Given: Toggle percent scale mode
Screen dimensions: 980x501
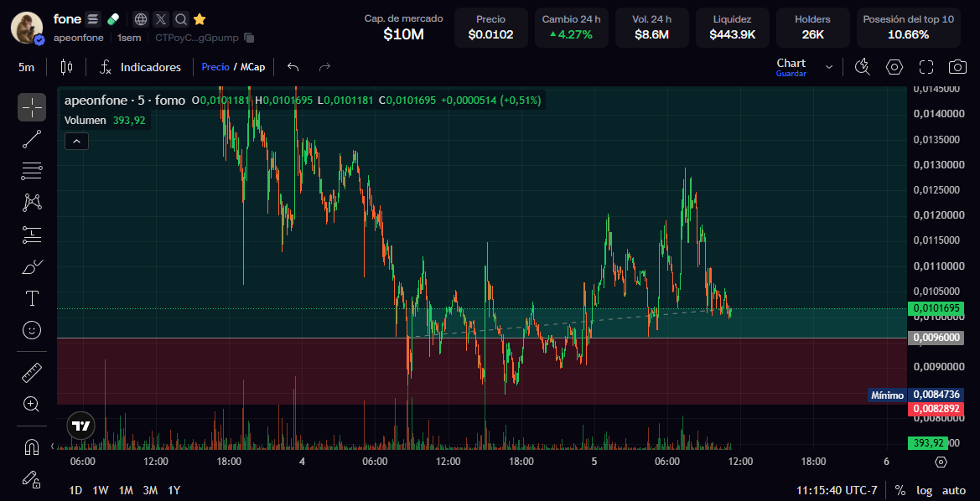Looking at the screenshot, I should (900, 490).
